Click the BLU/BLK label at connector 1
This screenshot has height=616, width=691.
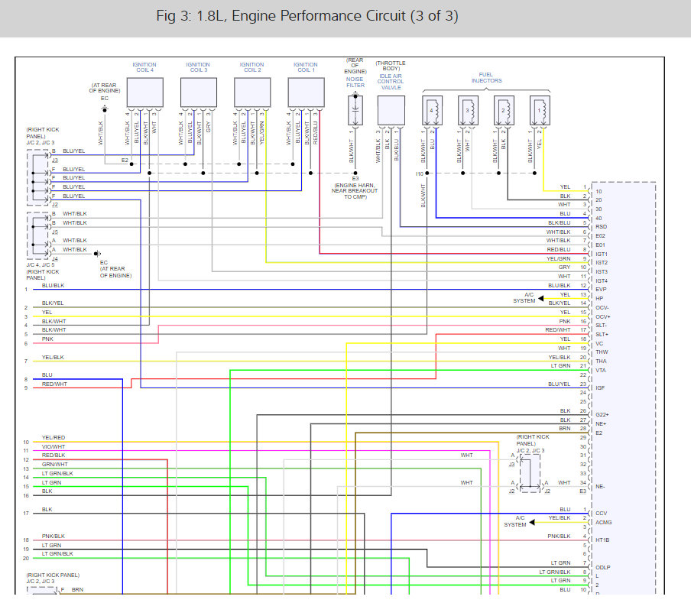point(53,286)
